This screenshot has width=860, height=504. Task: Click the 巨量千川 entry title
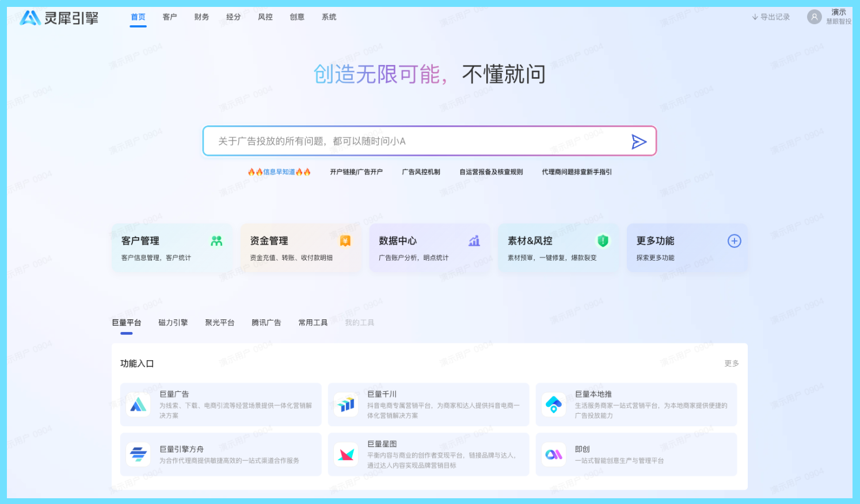point(382,394)
